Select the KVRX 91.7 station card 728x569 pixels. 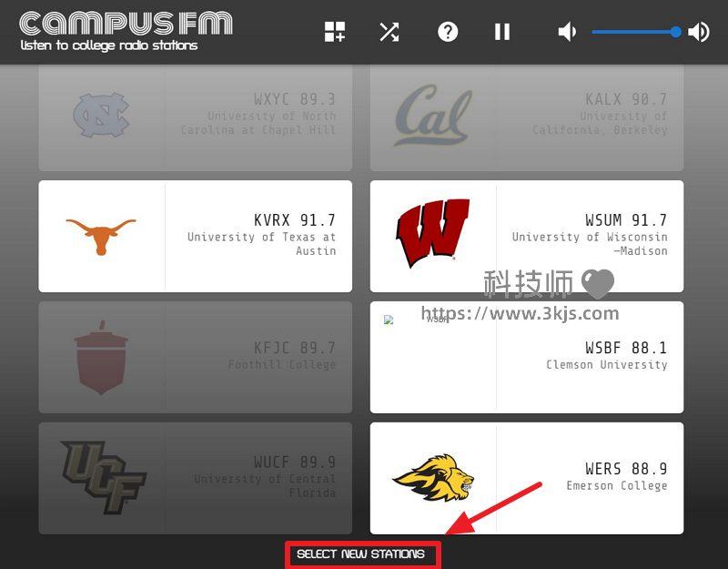click(196, 237)
